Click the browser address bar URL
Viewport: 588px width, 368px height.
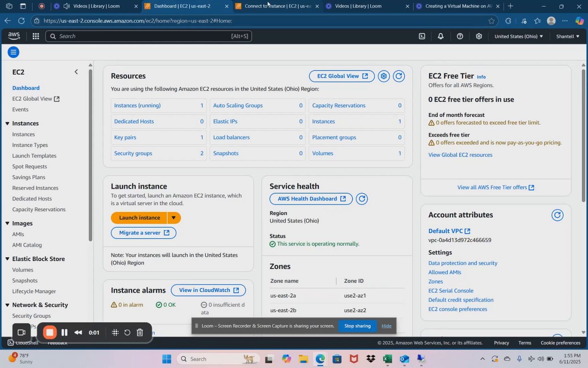pyautogui.click(x=138, y=21)
